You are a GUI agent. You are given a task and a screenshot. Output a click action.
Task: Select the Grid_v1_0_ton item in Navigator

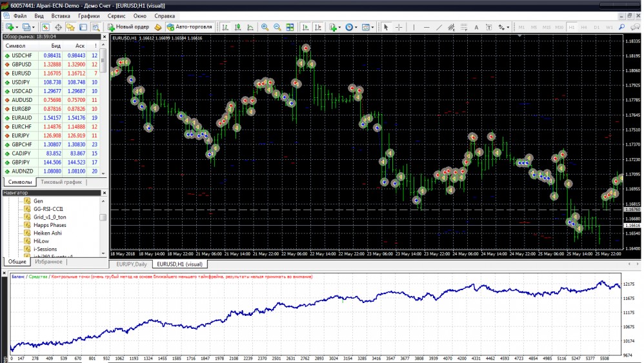(50, 217)
